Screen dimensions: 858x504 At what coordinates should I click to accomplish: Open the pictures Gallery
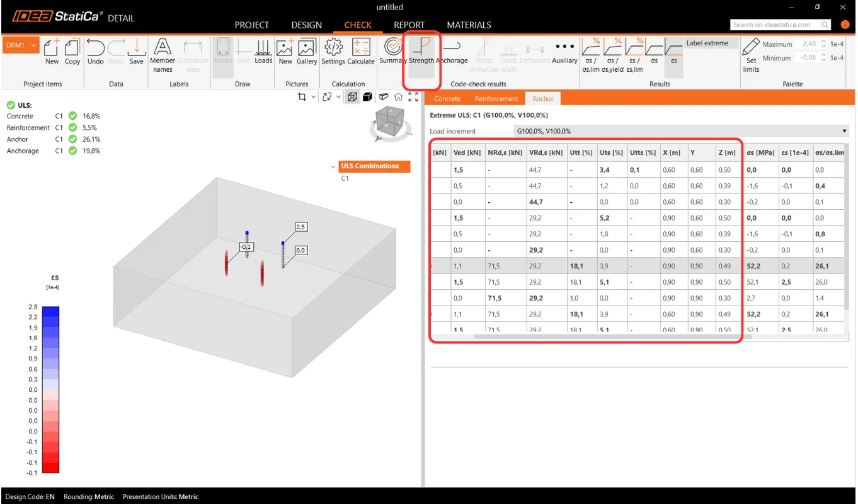pyautogui.click(x=307, y=51)
